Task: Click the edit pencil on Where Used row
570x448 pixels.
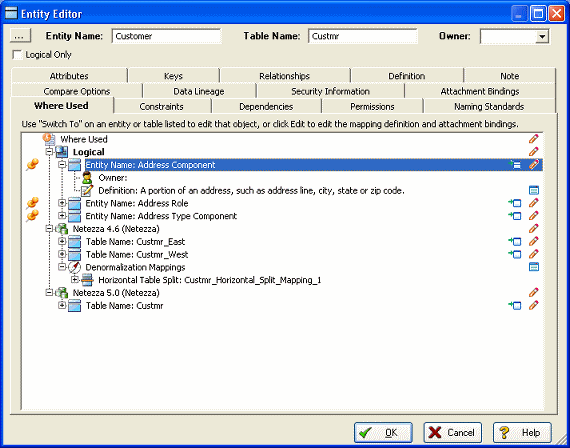Action: click(x=533, y=139)
